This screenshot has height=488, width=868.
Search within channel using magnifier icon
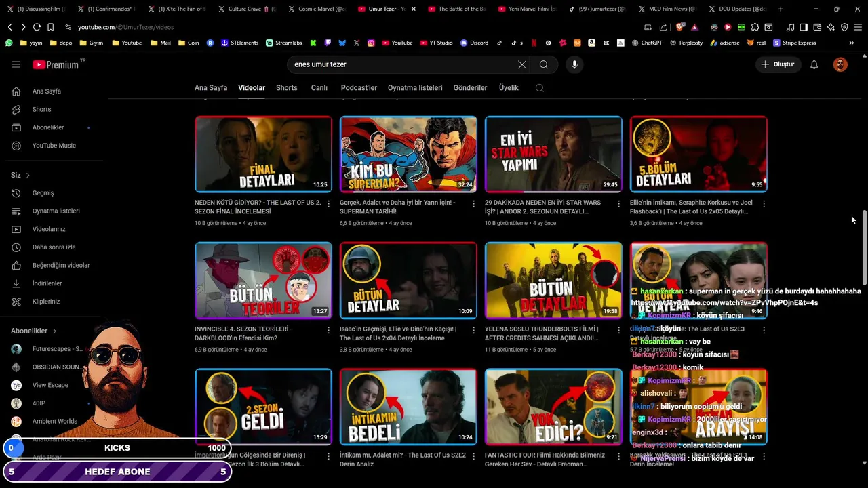(x=540, y=87)
